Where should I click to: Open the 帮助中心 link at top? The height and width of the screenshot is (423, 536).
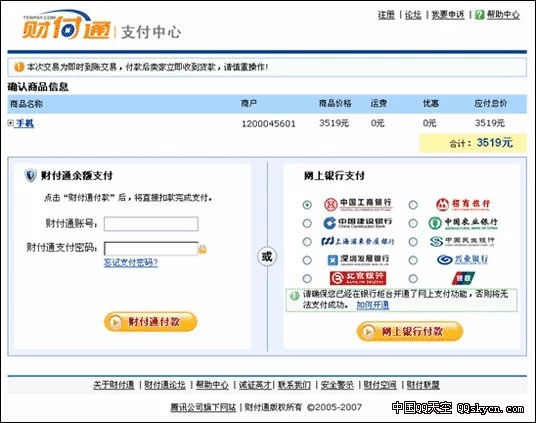coord(503,15)
